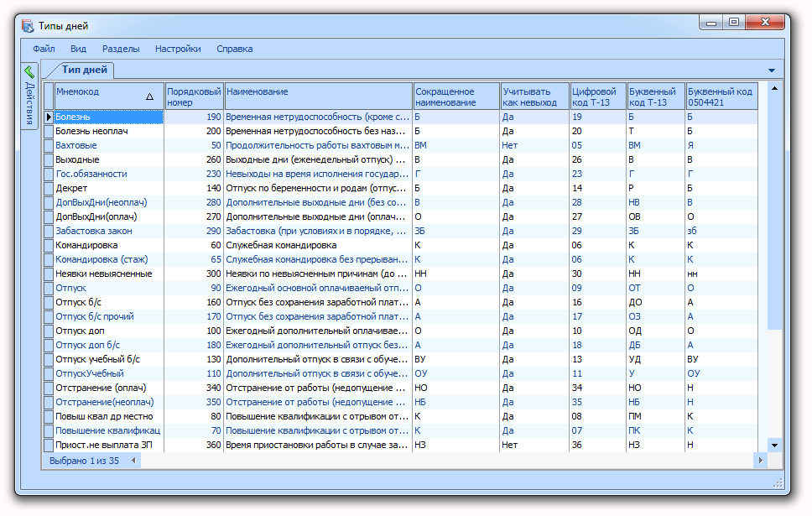Expand the Действия side panel arrow
Screen dimensions: 812x516
click(x=29, y=71)
